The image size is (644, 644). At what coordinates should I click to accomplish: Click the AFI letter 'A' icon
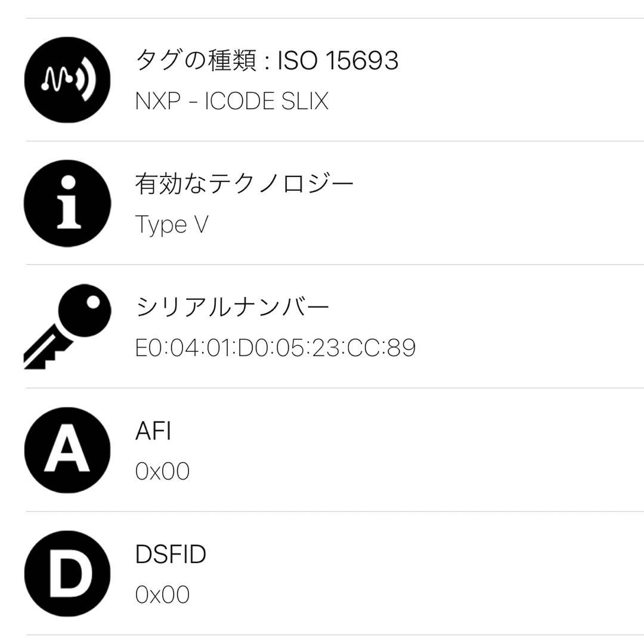click(x=67, y=450)
